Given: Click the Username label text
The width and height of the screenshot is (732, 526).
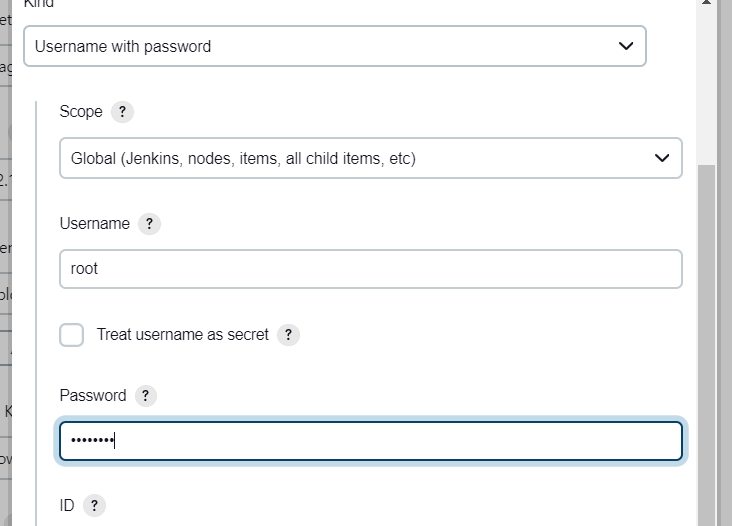Looking at the screenshot, I should coord(95,224).
